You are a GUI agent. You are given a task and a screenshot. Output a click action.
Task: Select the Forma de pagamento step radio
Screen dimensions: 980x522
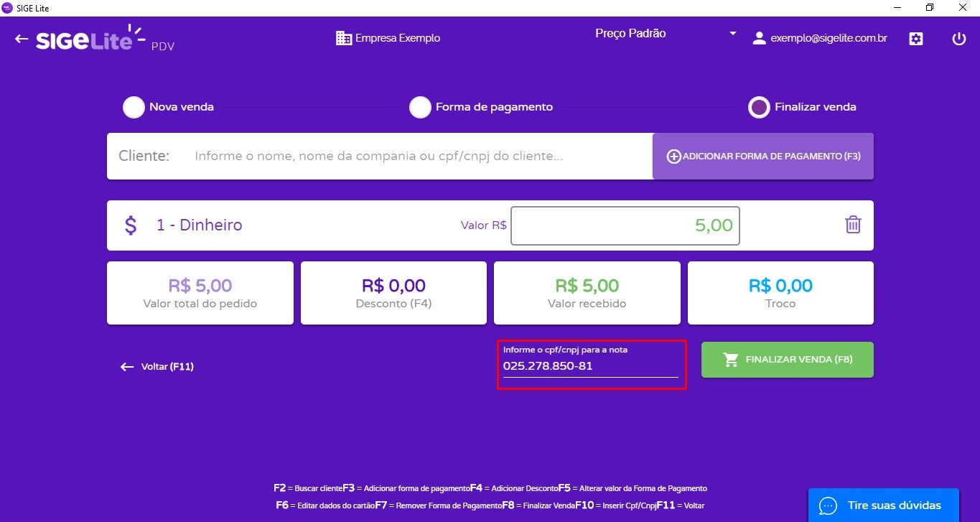click(420, 106)
